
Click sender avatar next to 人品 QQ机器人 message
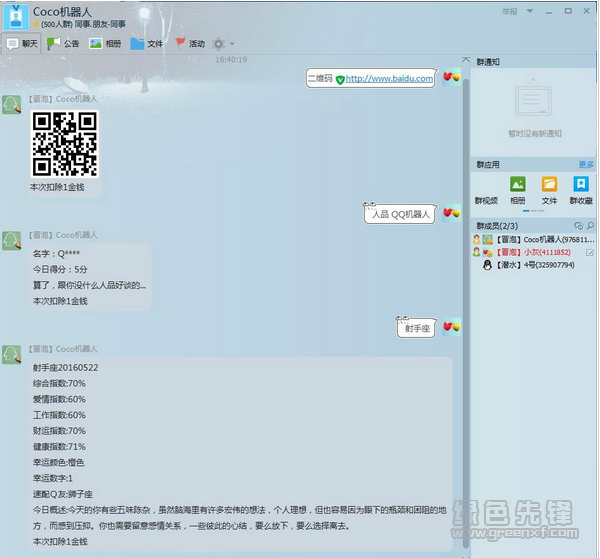(x=452, y=213)
